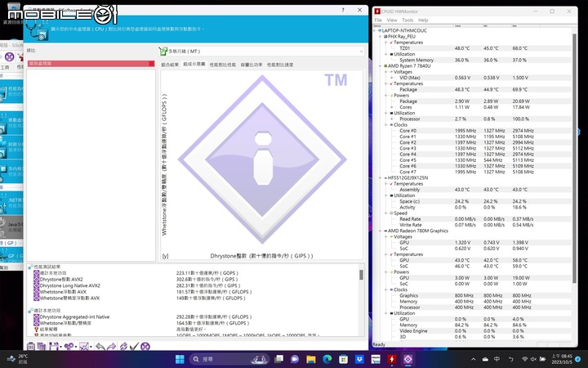Viewport: 588px width, 368px height.
Task: Click the CPUID HWMonitor red title bar icon
Action: pos(377,11)
